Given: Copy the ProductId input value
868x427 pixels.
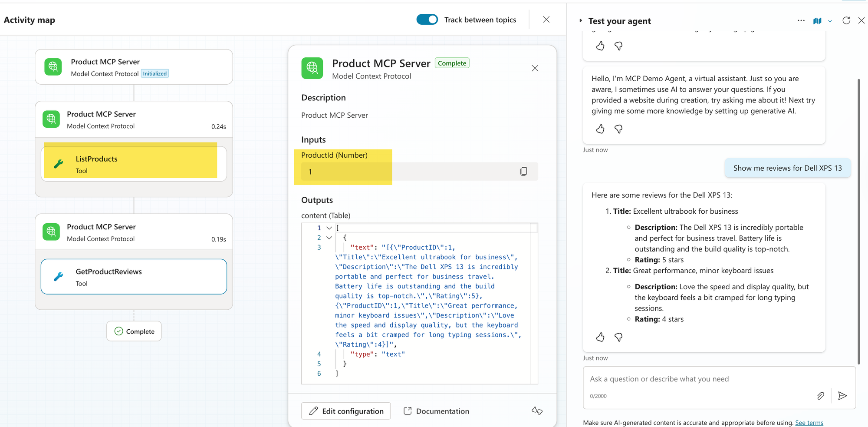Looking at the screenshot, I should 523,172.
